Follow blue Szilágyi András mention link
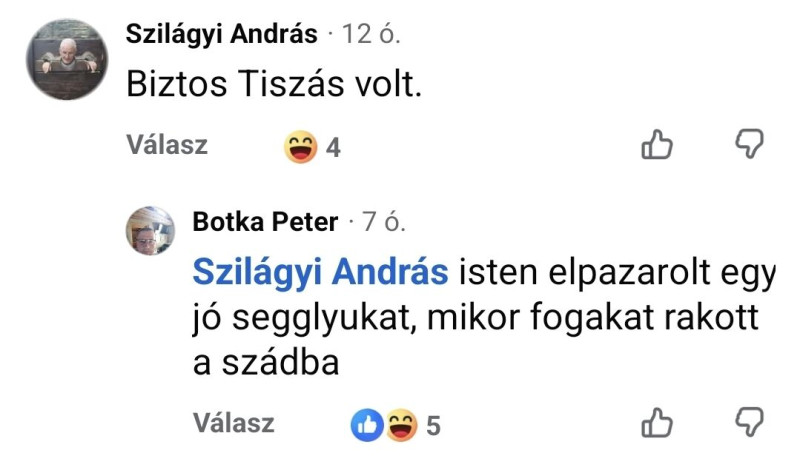This screenshot has width=800, height=470. (320, 273)
